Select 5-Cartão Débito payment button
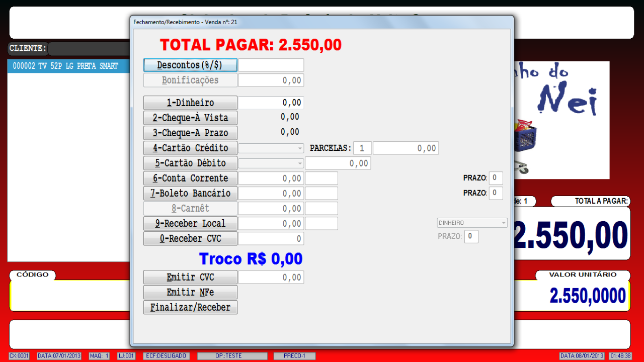Image resolution: width=644 pixels, height=362 pixels. (190, 163)
